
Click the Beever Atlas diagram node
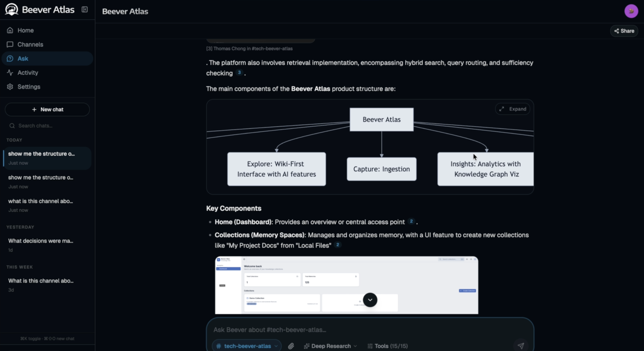[x=381, y=119]
